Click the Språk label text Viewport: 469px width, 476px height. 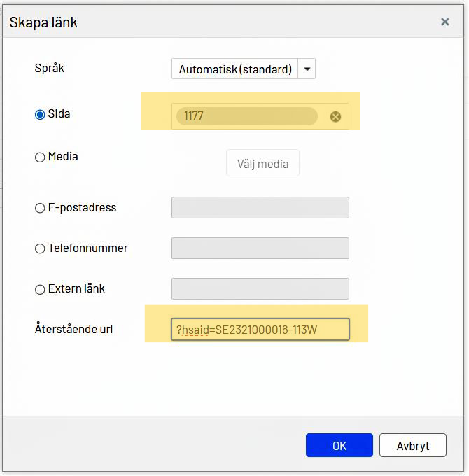point(50,69)
